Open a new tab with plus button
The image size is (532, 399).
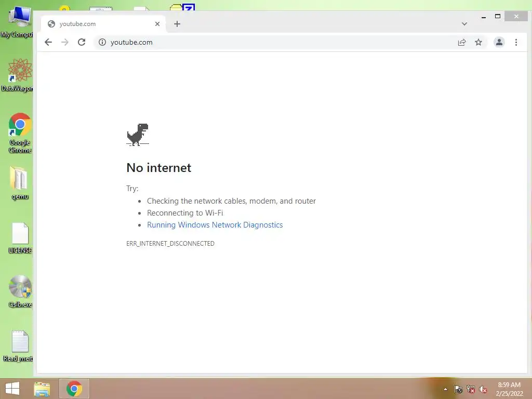click(x=177, y=24)
